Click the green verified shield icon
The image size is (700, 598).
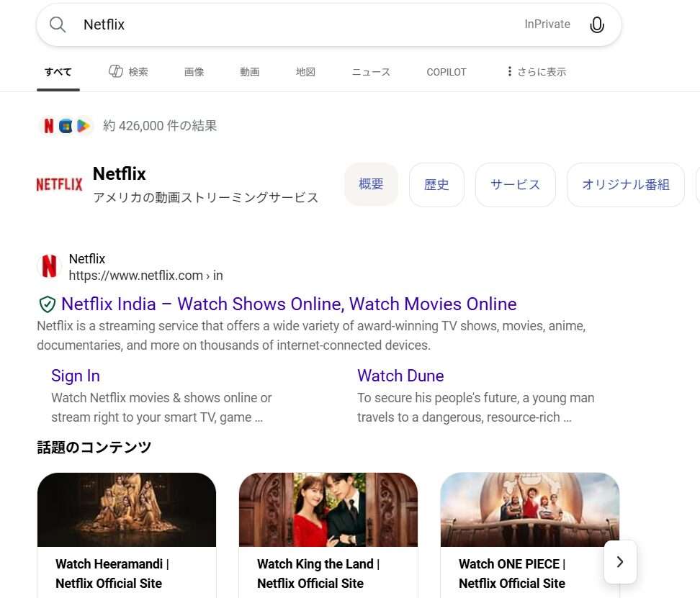click(48, 304)
